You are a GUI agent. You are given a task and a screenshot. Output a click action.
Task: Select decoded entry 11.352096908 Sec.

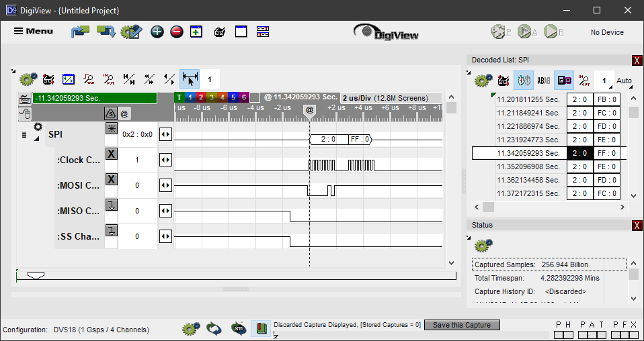[x=528, y=166]
